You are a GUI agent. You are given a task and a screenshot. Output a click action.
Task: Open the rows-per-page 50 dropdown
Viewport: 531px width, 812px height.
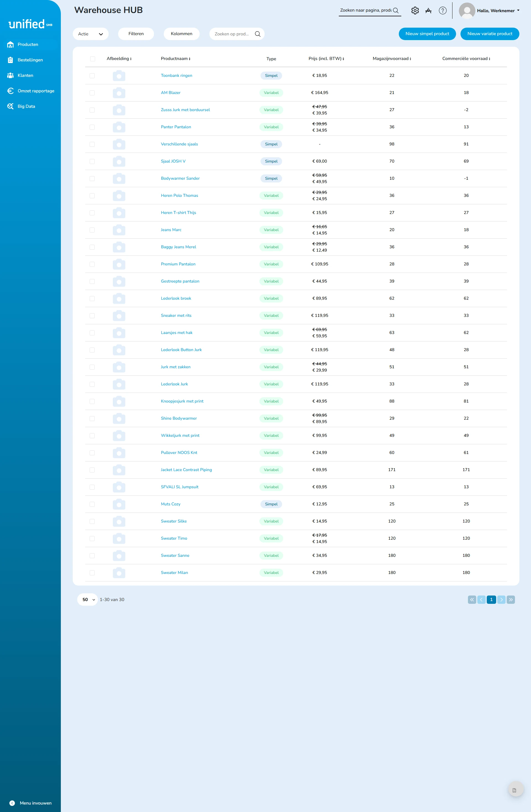[x=88, y=599]
